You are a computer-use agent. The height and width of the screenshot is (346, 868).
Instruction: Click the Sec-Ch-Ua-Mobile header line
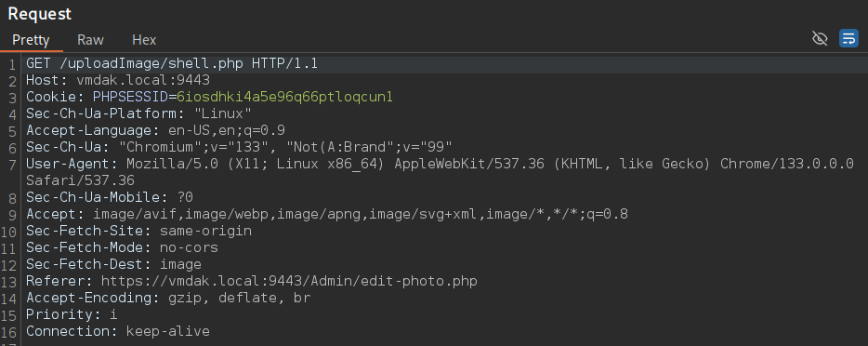110,197
